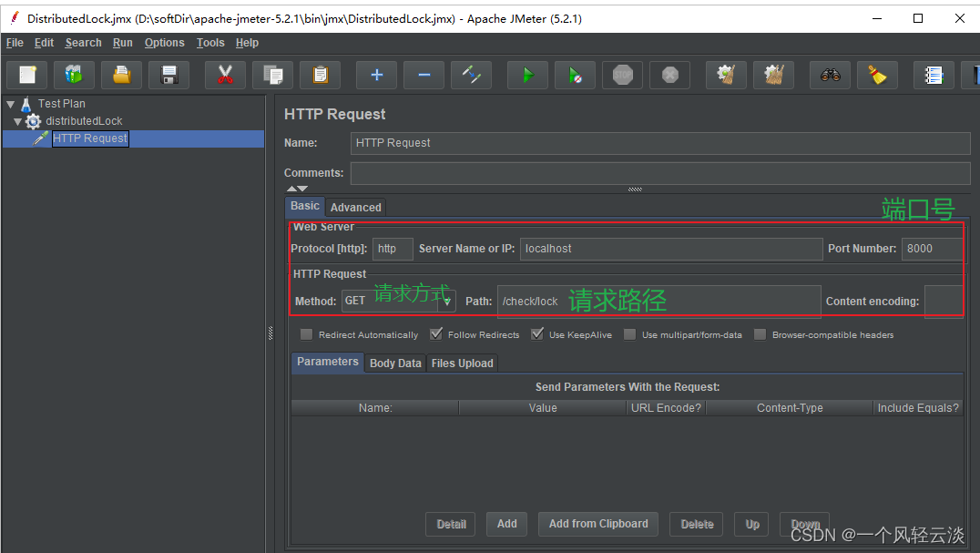Collapse the Test Plan tree arrow
This screenshot has height=553, width=980.
point(11,105)
